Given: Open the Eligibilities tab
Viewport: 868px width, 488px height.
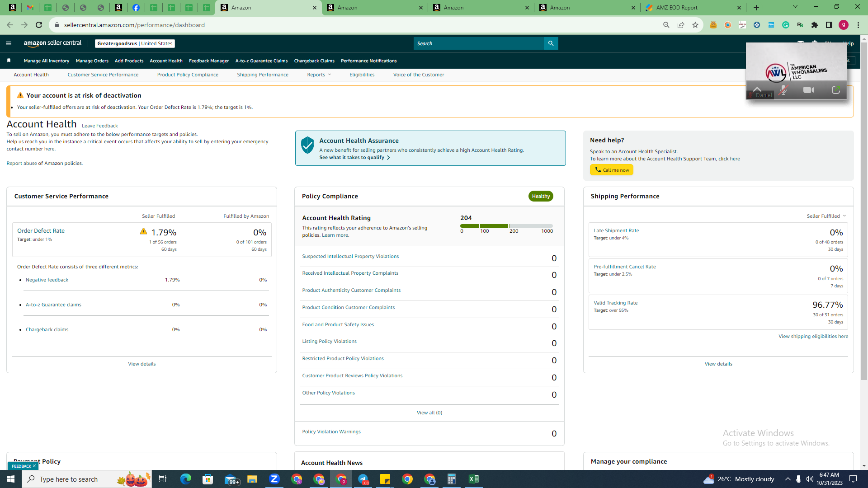Looking at the screenshot, I should point(362,75).
